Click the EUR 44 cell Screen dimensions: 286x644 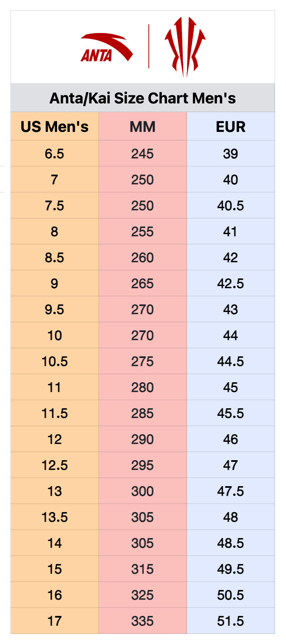coord(231,335)
